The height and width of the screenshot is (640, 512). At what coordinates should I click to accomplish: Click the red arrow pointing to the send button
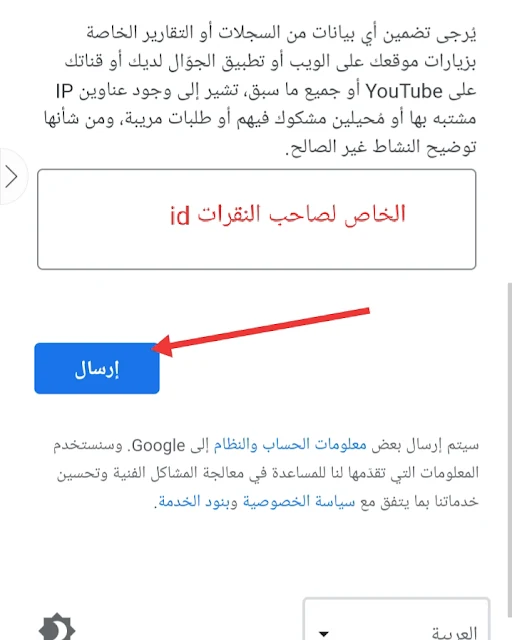tap(260, 331)
